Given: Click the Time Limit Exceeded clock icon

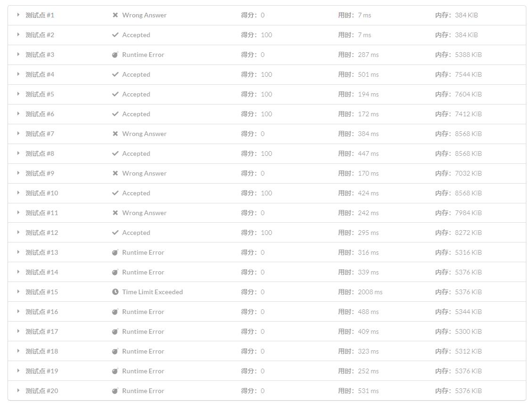Looking at the screenshot, I should pyautogui.click(x=115, y=292).
